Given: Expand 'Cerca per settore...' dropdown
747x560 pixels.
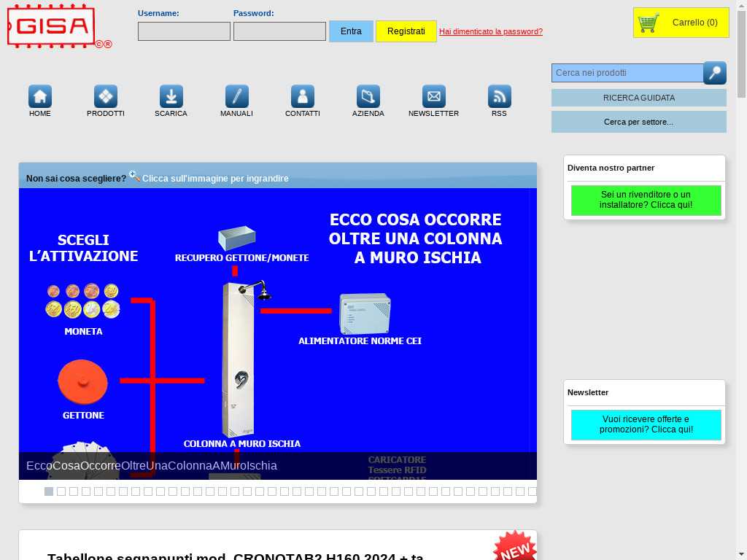Looking at the screenshot, I should click(x=639, y=122).
